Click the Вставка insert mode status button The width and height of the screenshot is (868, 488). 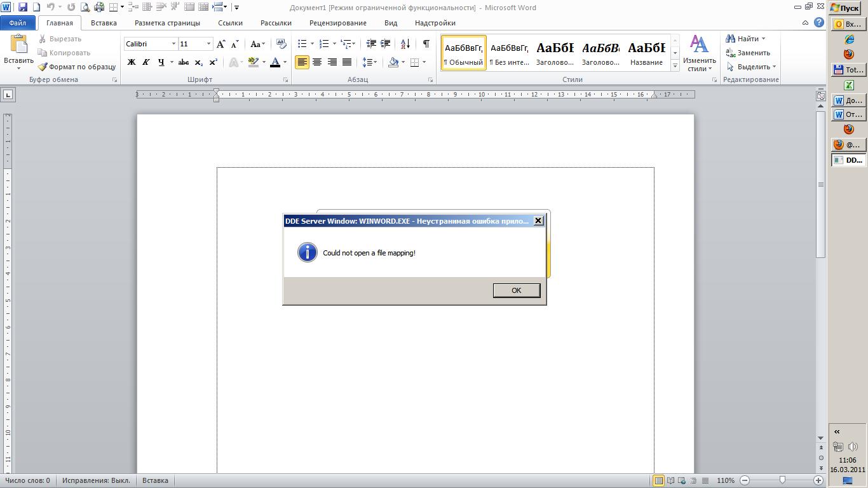tap(155, 480)
